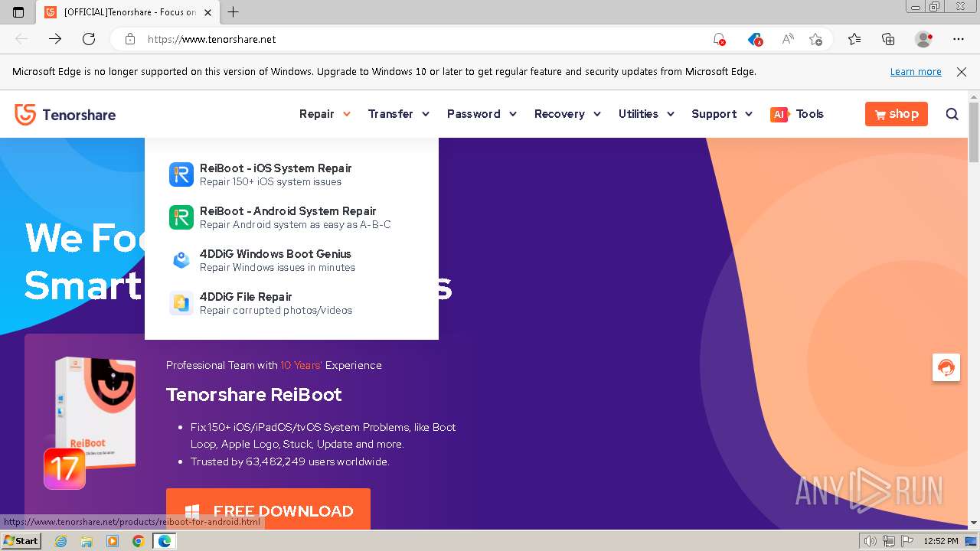The height and width of the screenshot is (551, 980).
Task: Click the ReiBoot iOS System Repair icon
Action: click(181, 174)
